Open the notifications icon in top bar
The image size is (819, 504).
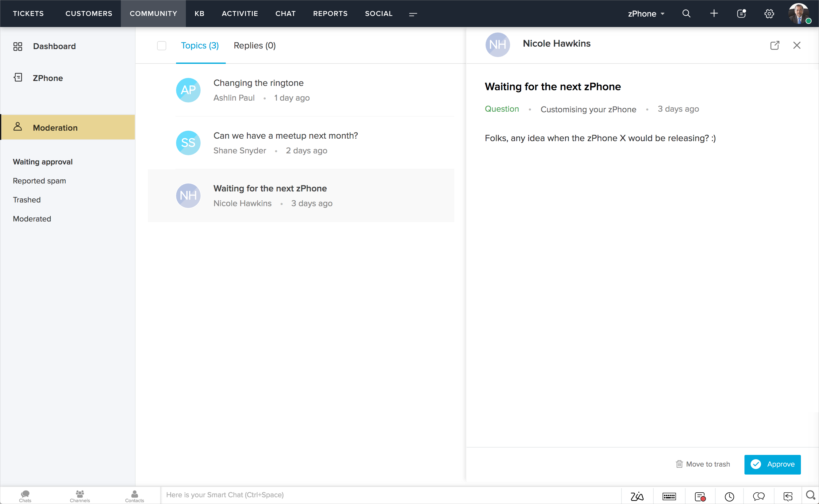pyautogui.click(x=741, y=14)
